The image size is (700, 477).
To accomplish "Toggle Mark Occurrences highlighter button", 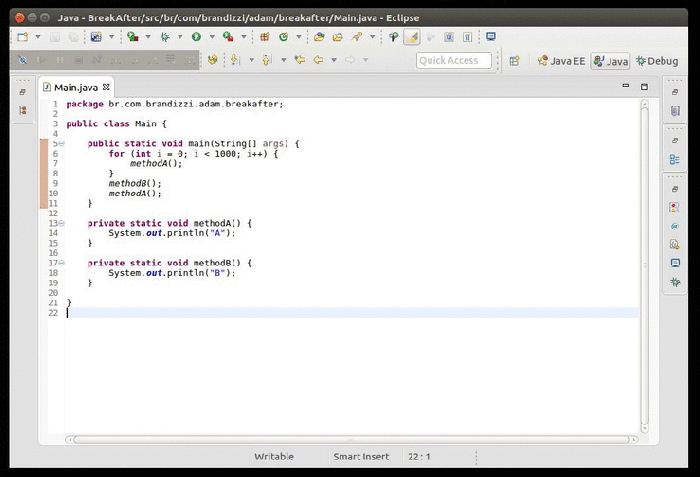I will click(411, 37).
